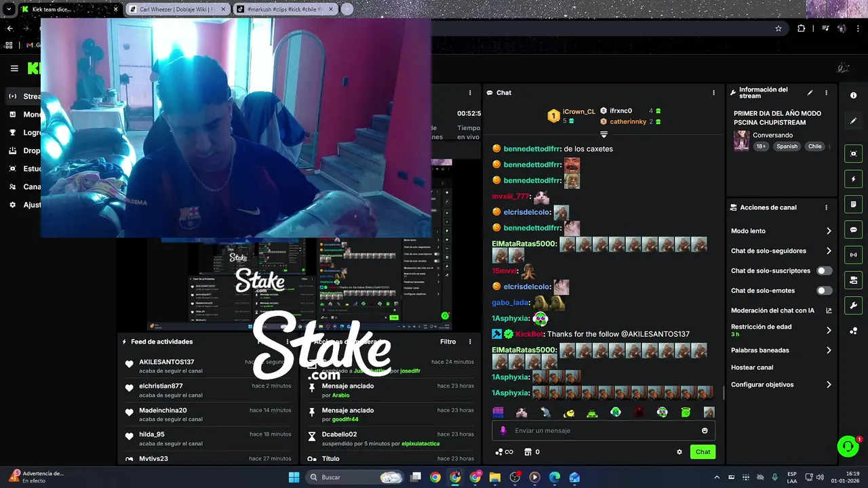Open the wrench tools icon in right rail
The image size is (868, 488).
(853, 305)
